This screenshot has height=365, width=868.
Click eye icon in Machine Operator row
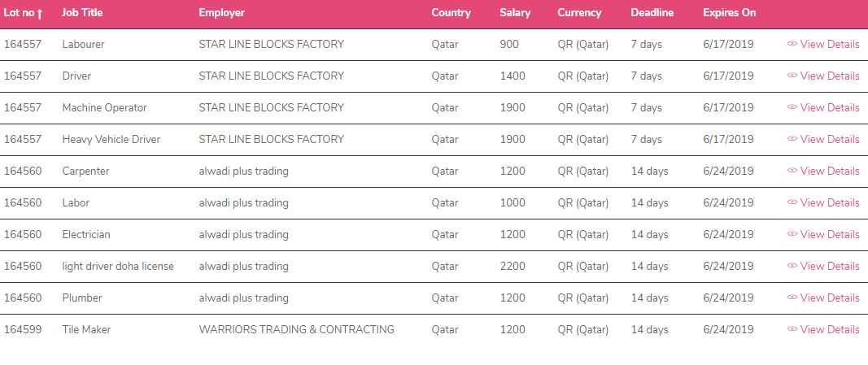coord(792,108)
